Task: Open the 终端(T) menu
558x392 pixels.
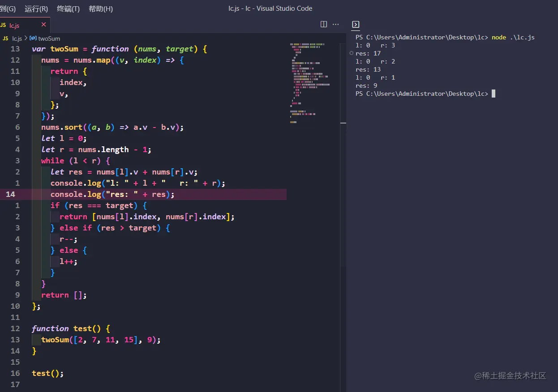Action: (x=69, y=9)
